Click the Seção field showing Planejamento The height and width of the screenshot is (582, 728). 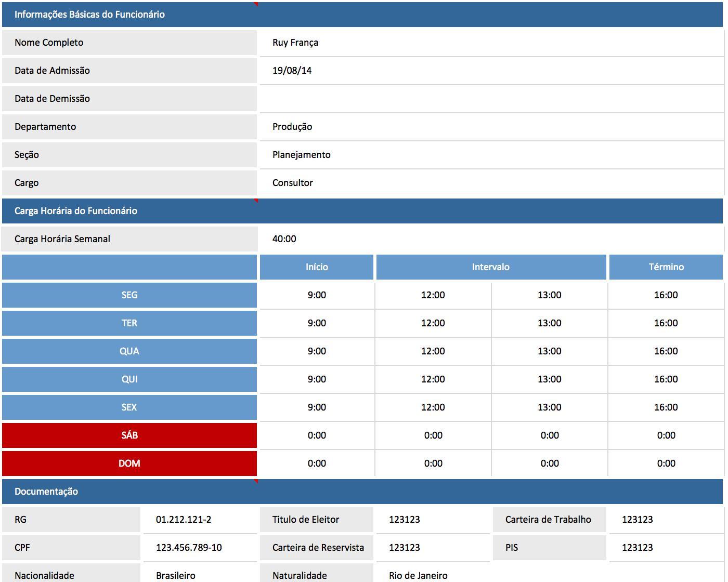tap(491, 155)
